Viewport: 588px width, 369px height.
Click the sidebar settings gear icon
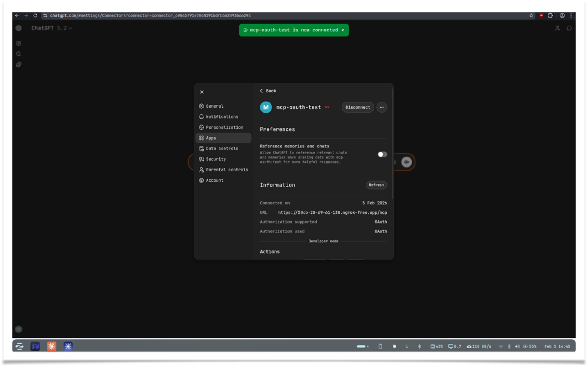[x=19, y=28]
